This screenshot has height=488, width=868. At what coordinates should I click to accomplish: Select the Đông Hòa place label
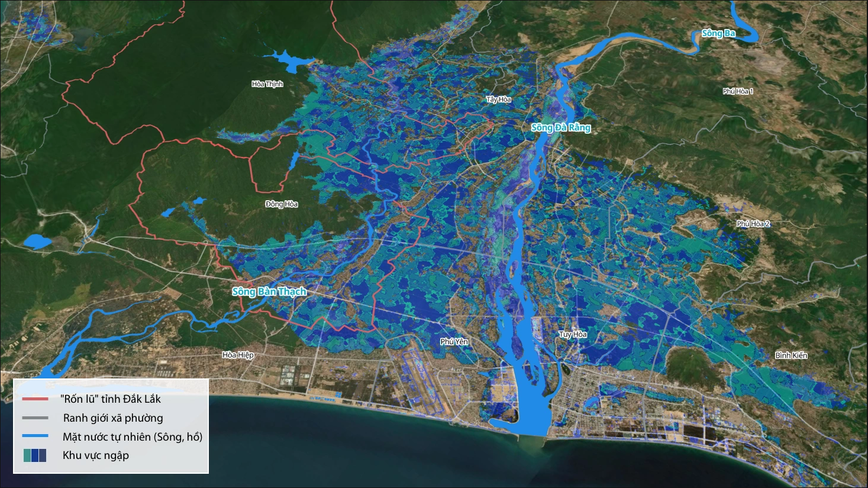click(282, 204)
